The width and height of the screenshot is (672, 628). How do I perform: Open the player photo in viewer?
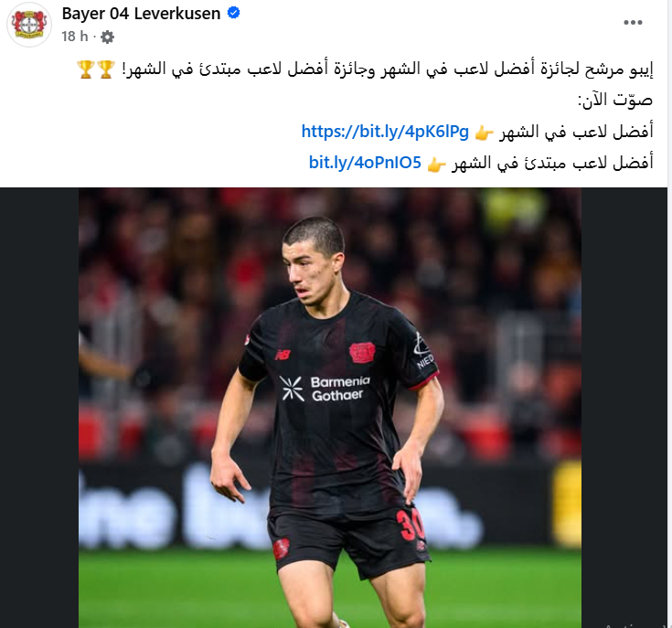click(x=329, y=408)
